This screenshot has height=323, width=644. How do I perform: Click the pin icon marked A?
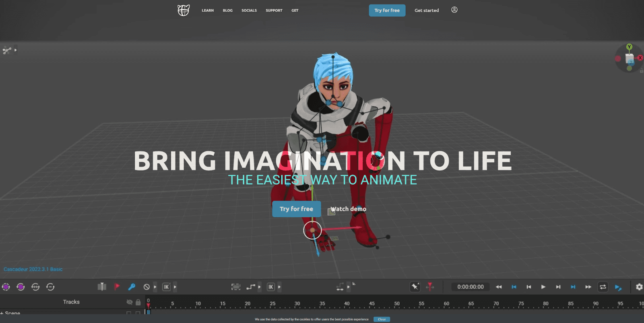click(x=415, y=286)
